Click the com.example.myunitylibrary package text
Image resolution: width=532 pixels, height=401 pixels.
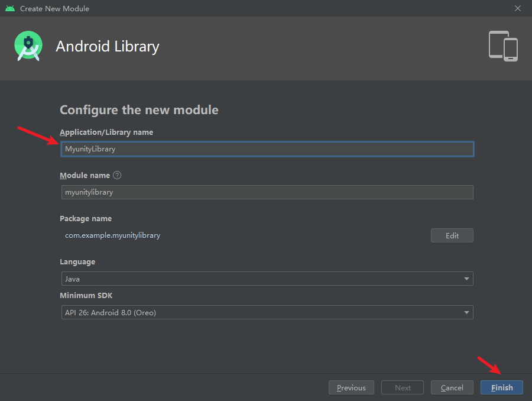(112, 235)
